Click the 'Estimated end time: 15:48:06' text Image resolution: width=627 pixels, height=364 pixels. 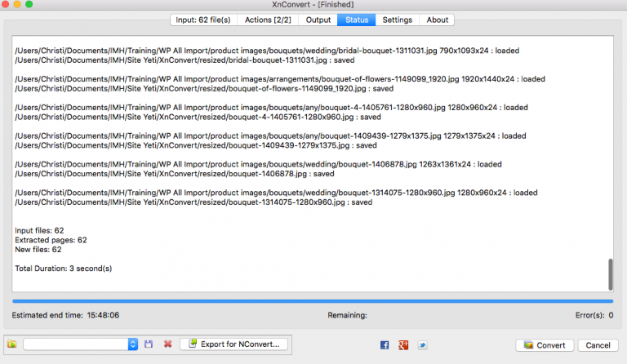point(65,315)
